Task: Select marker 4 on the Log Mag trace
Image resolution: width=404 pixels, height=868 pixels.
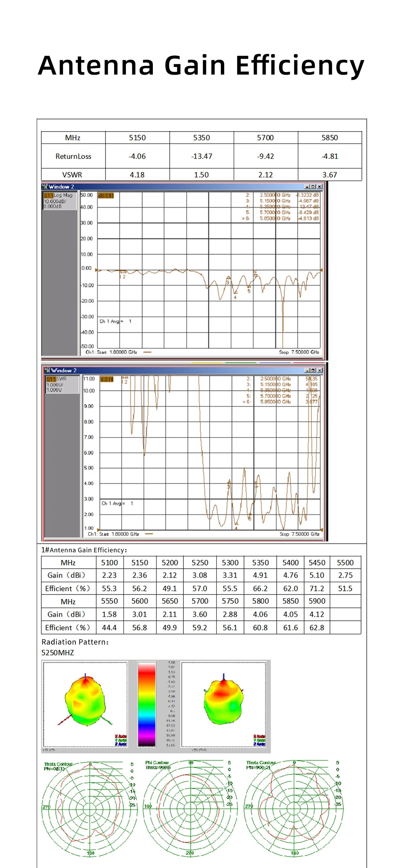Action: point(235,292)
